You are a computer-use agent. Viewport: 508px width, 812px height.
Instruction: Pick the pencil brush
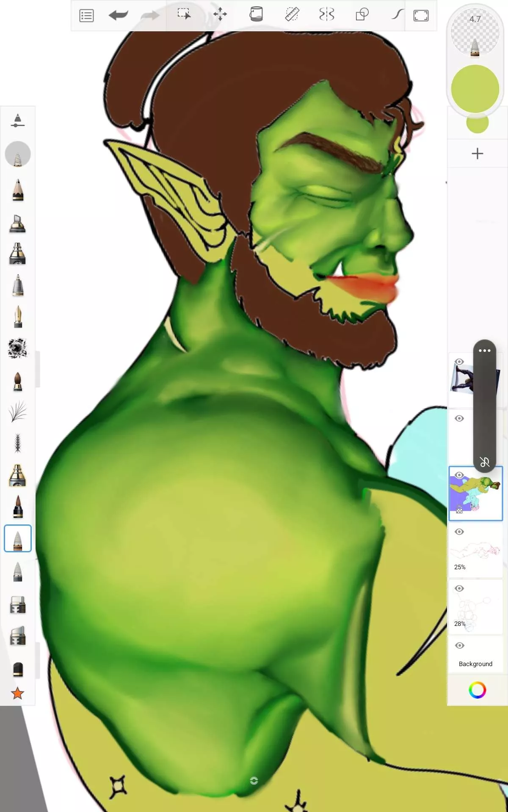(18, 189)
